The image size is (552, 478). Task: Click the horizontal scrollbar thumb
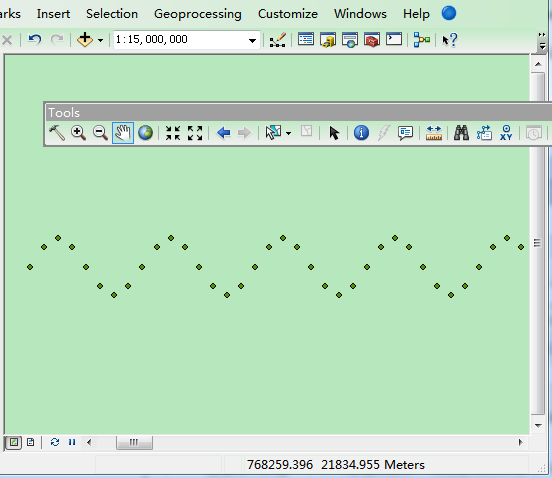coord(134,442)
